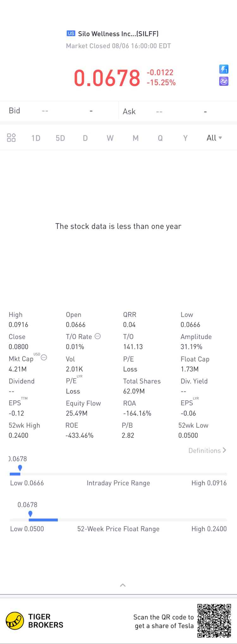Switch to the 5D chart tab
The image size is (237, 644).
pos(60,138)
